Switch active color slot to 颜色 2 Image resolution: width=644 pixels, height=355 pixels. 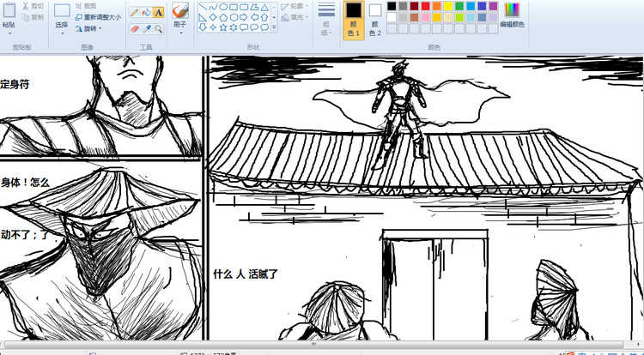pyautogui.click(x=375, y=19)
